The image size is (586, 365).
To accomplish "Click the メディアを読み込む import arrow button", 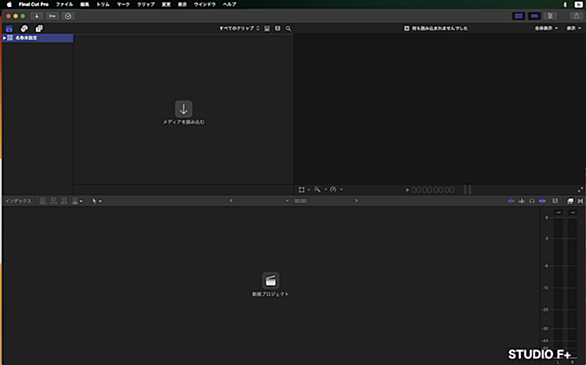I will click(x=183, y=109).
